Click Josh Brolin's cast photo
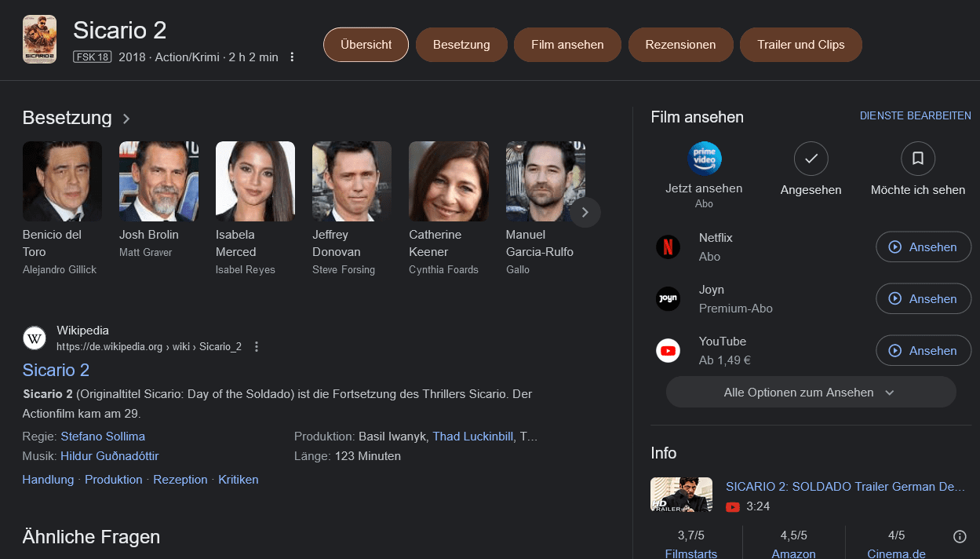 (x=158, y=181)
